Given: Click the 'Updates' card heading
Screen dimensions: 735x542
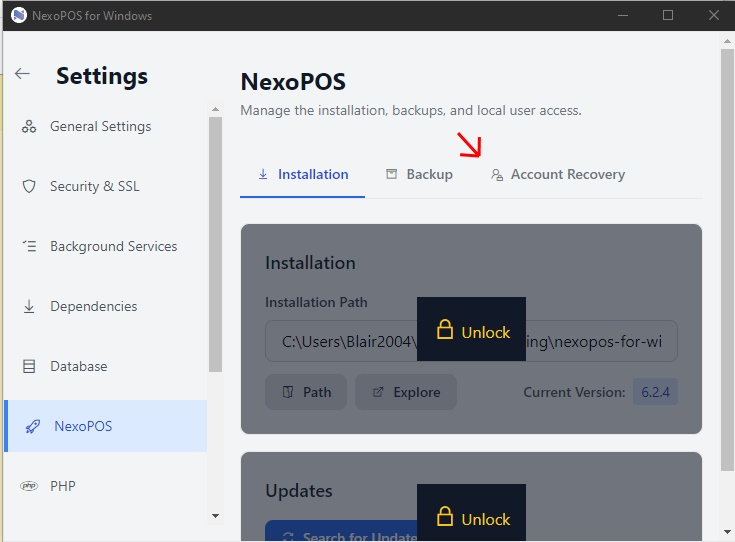Looking at the screenshot, I should pyautogui.click(x=299, y=491).
